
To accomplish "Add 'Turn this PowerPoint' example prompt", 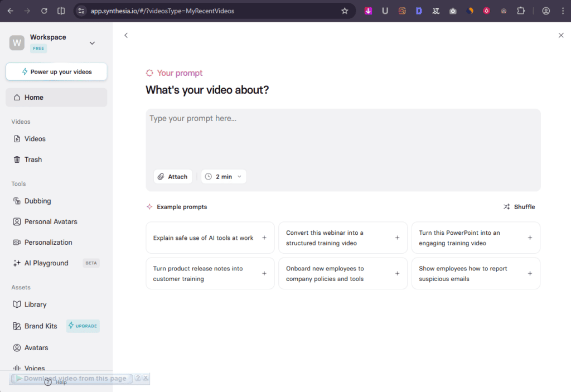I will point(476,238).
